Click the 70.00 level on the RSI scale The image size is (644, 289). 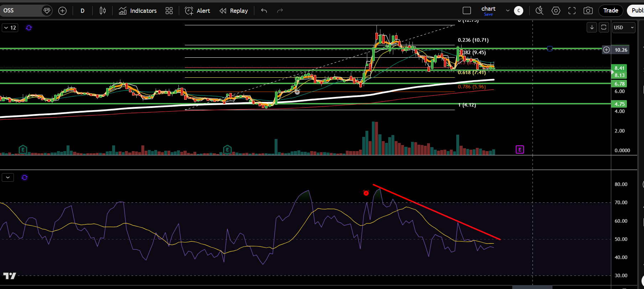621,202
